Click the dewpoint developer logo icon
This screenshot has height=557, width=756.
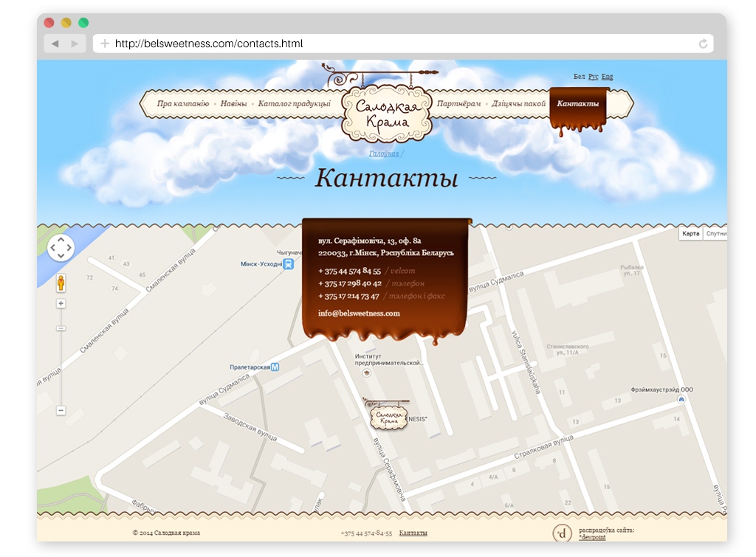(562, 533)
